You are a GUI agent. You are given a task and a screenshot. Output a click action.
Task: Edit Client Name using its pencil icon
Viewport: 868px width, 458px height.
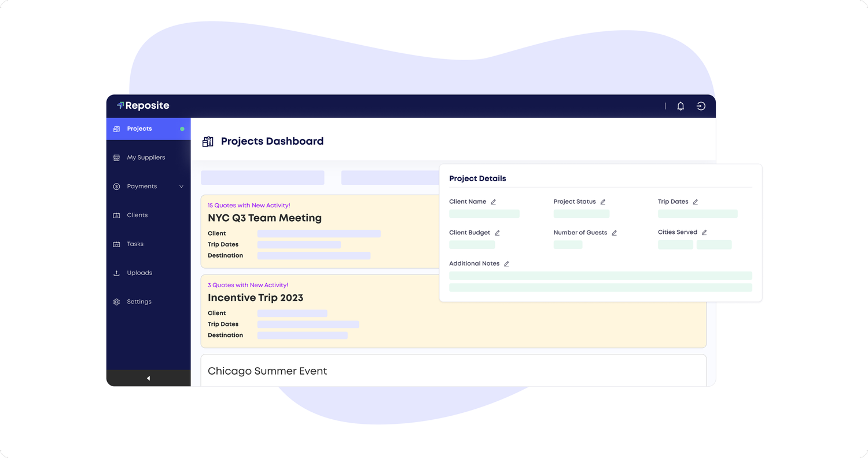click(x=494, y=201)
